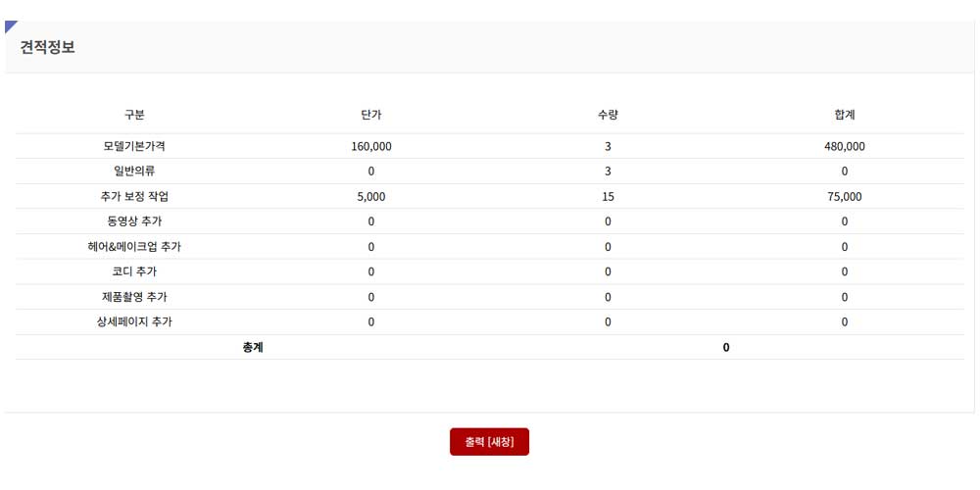Click the 160,000 unit price cell
This screenshot has width=980, height=490.
pyautogui.click(x=371, y=146)
